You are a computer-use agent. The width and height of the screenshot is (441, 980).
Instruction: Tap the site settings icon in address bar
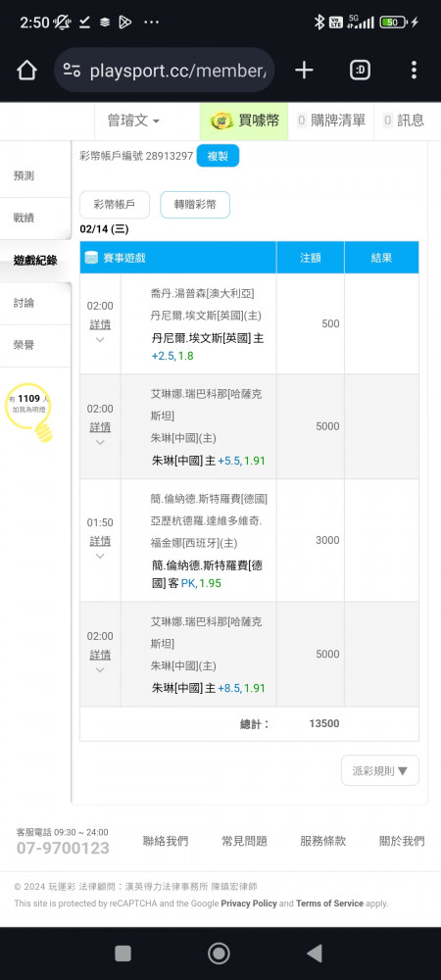coord(72,71)
